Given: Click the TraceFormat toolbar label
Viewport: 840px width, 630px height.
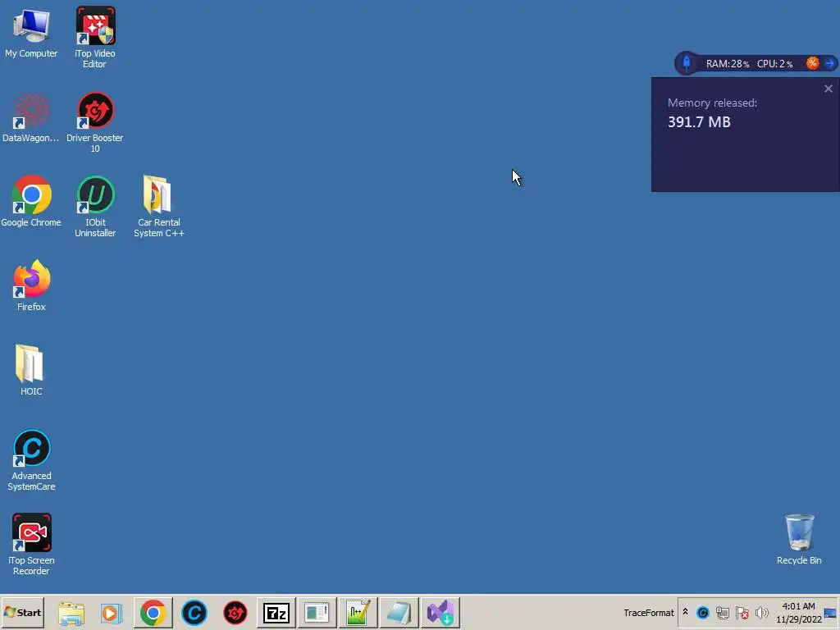Looking at the screenshot, I should [x=648, y=613].
